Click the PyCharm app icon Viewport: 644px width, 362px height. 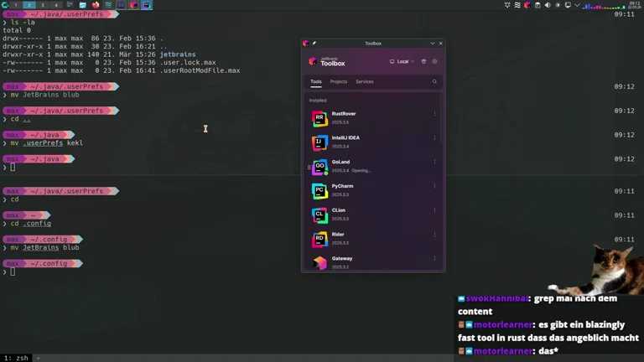tap(319, 191)
